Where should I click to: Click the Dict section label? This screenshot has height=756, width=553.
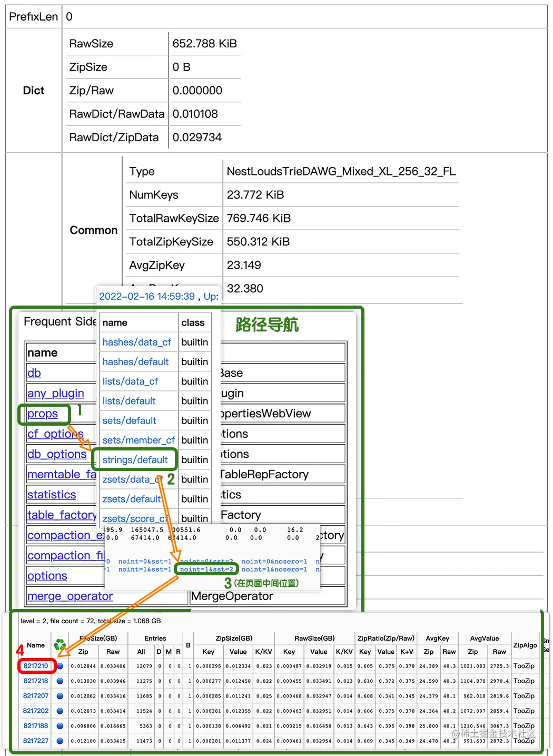(34, 91)
